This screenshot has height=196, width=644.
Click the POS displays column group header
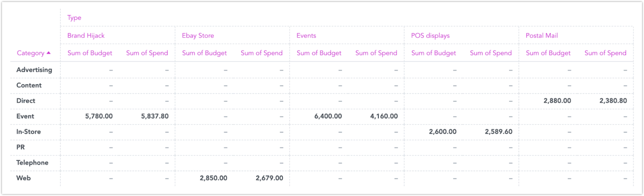click(430, 35)
